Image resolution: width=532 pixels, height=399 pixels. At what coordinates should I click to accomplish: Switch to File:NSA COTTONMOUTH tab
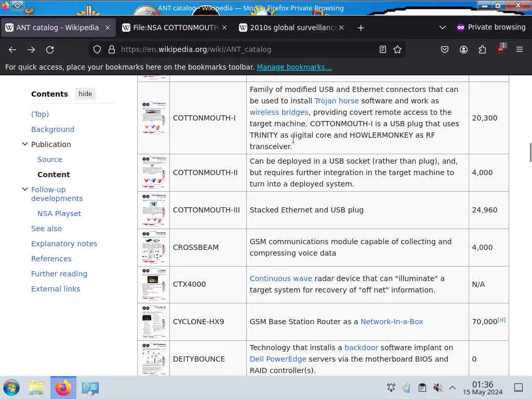coord(175,28)
